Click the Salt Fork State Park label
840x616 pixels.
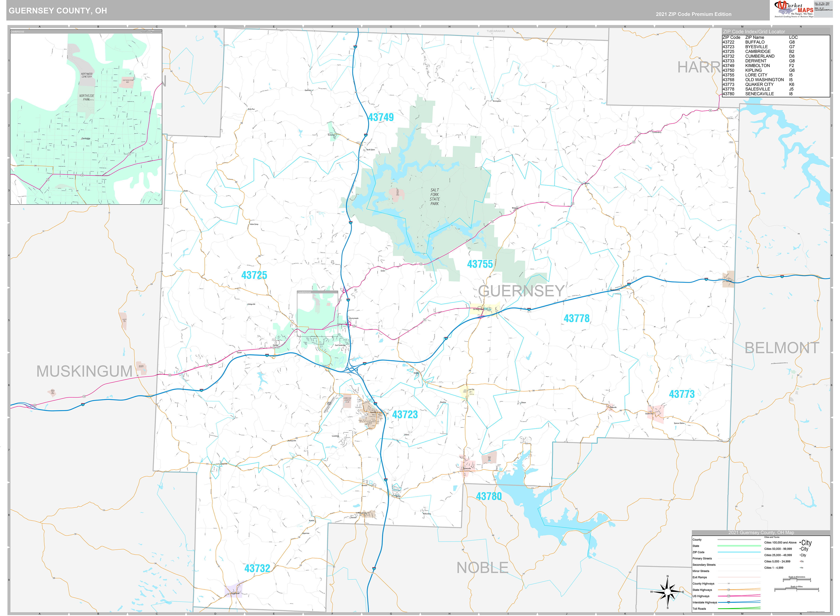(x=434, y=196)
